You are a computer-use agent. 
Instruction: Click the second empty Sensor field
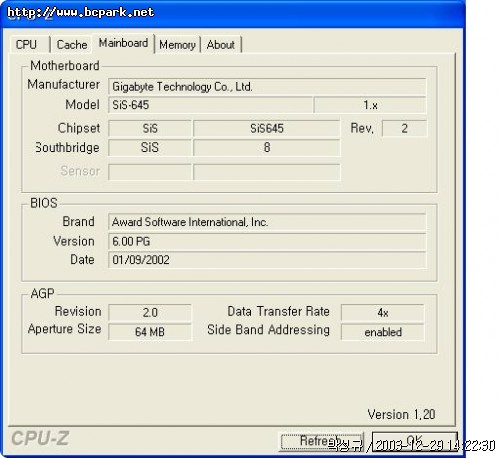click(267, 172)
